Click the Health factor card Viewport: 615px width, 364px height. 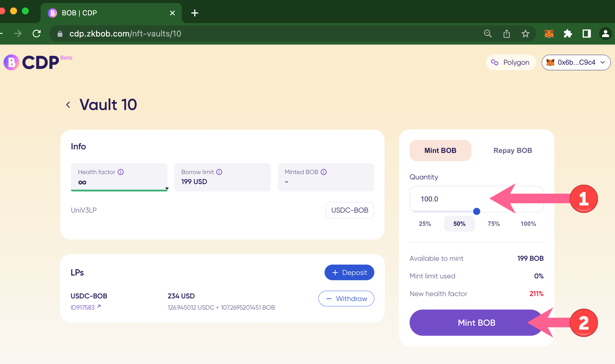(119, 177)
